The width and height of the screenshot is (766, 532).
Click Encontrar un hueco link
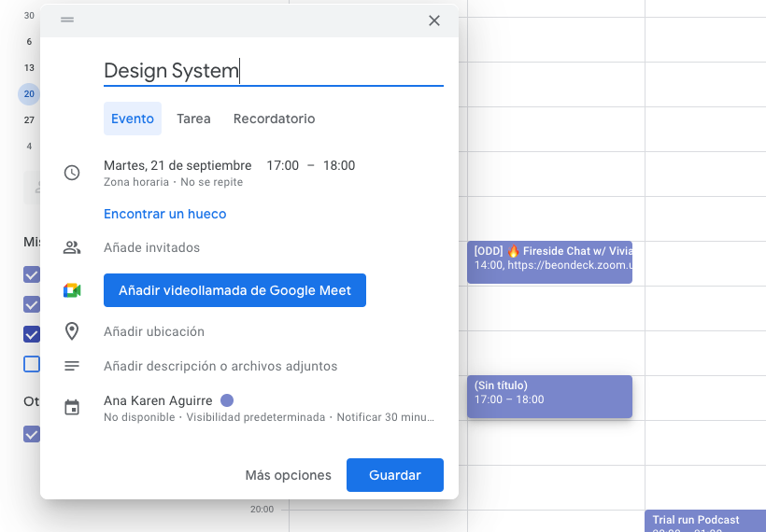pos(164,214)
